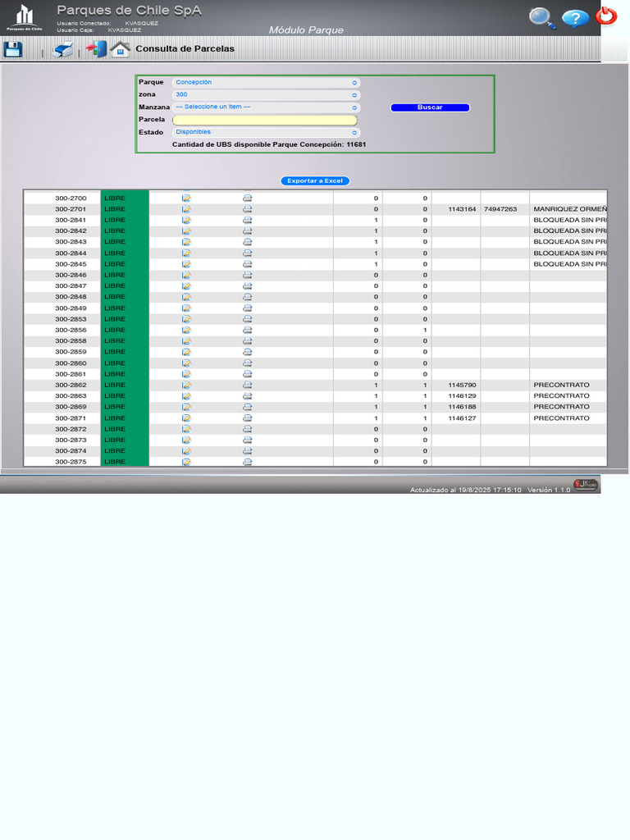Click number 1143164 in the table
Viewport: 630px width, 840px height.
(x=462, y=209)
